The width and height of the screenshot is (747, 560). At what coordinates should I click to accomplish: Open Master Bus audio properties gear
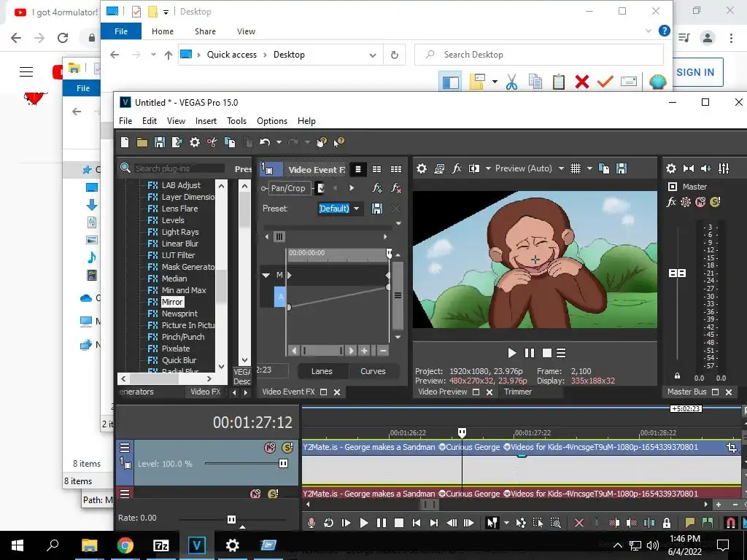(671, 168)
